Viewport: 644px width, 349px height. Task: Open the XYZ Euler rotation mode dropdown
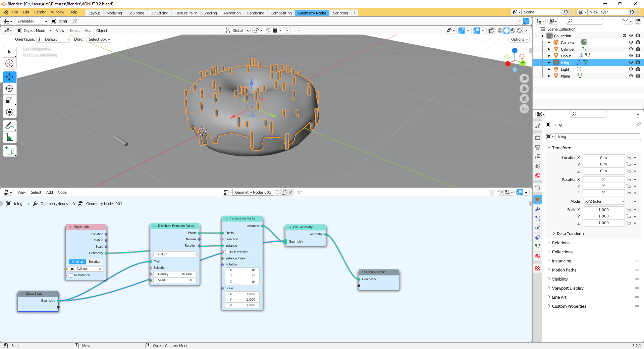pyautogui.click(x=604, y=201)
